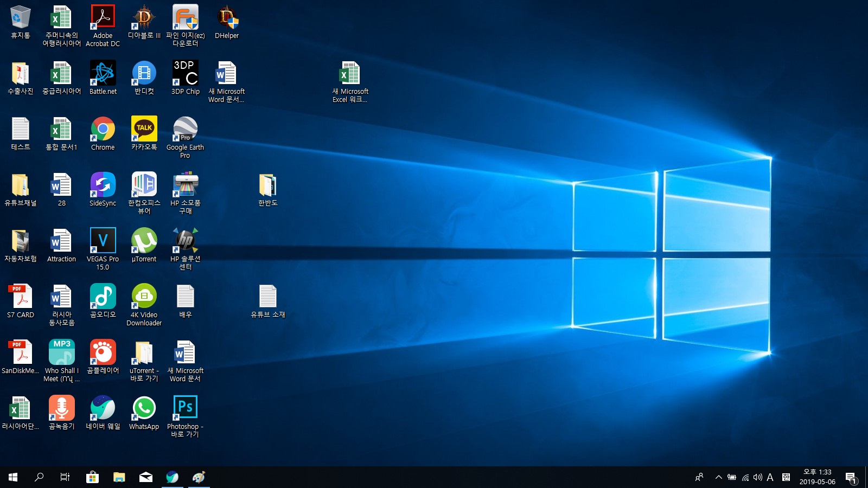Open the Mail app from taskbar

(x=145, y=477)
